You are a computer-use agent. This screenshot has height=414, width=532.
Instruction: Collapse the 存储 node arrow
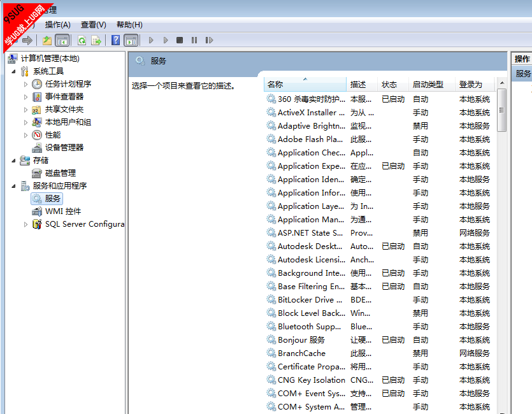pos(13,161)
